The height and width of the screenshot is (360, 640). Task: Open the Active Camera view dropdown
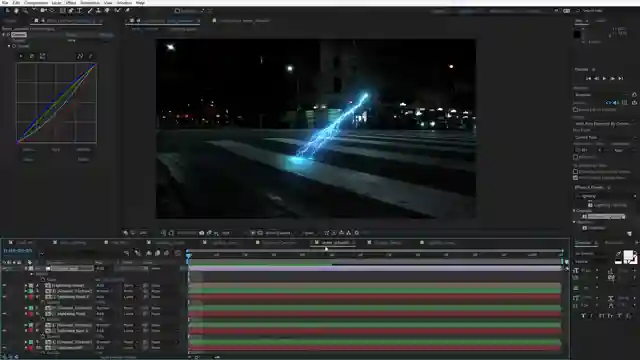pyautogui.click(x=280, y=233)
